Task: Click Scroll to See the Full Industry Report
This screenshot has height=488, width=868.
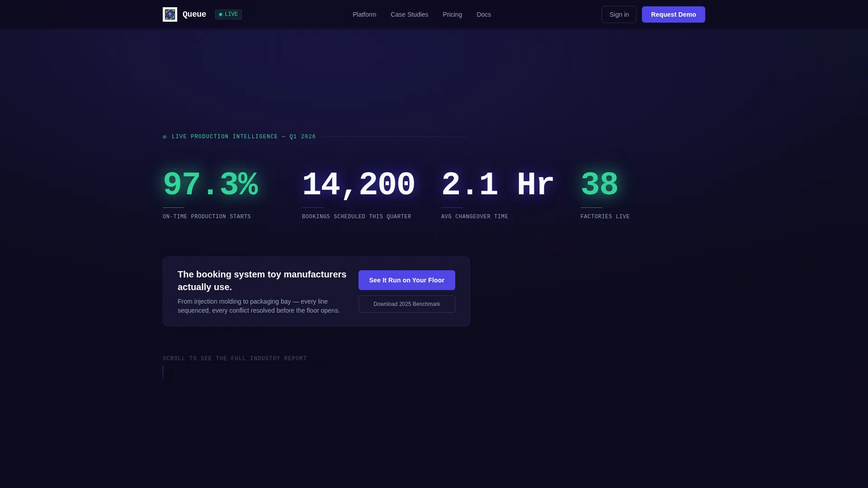Action: tap(235, 359)
